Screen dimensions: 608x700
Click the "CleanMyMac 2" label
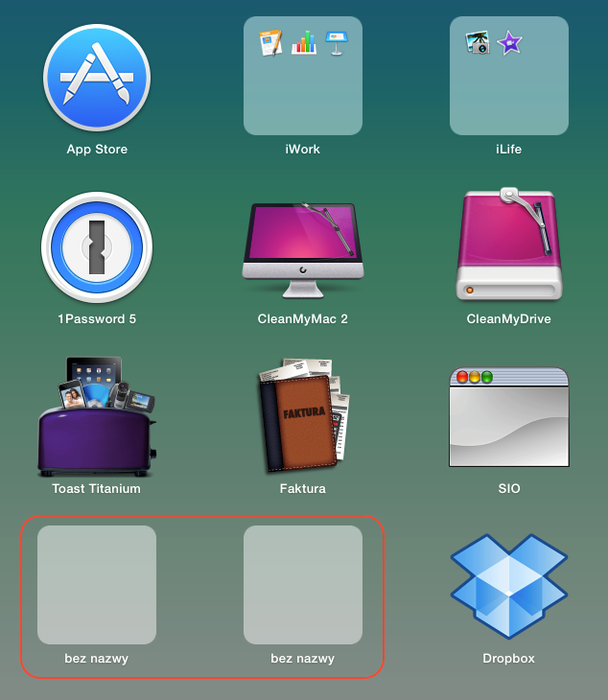point(303,318)
